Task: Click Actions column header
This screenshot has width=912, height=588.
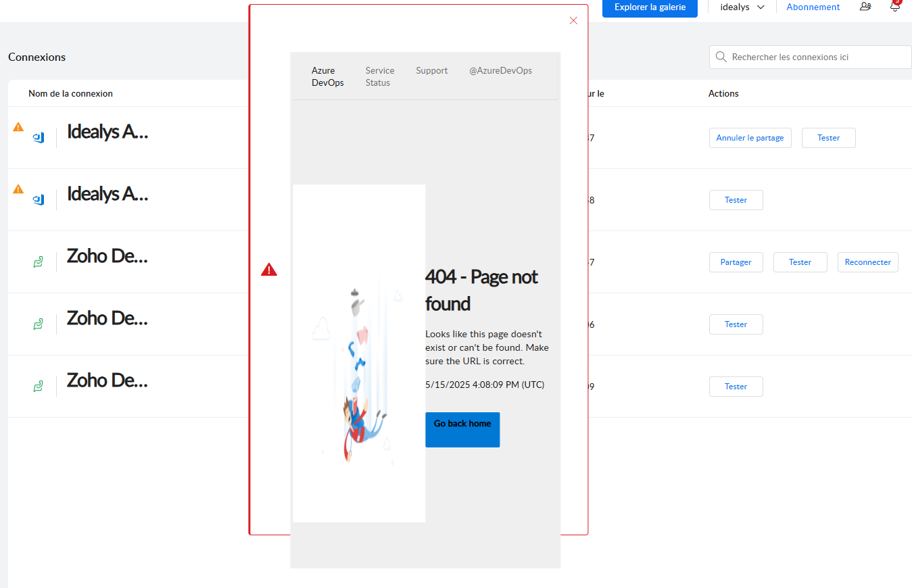Action: pos(723,93)
